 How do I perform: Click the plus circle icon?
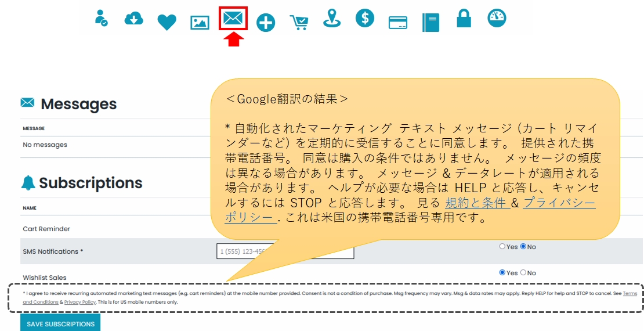pos(266,23)
